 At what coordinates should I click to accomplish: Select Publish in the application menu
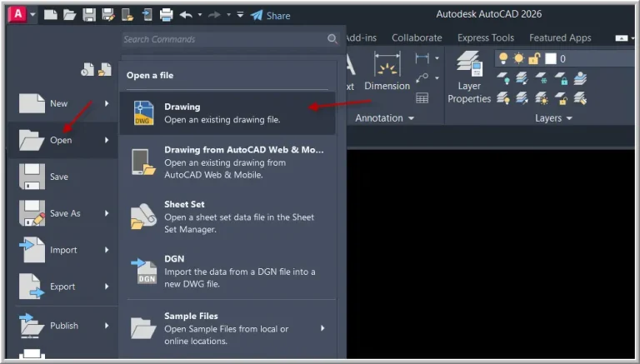click(63, 326)
